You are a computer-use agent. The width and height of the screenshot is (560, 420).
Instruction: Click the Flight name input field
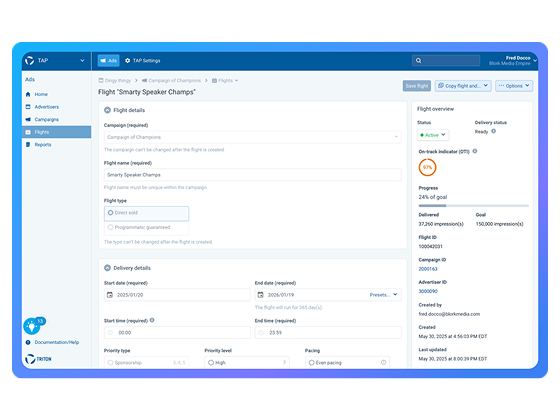[252, 175]
